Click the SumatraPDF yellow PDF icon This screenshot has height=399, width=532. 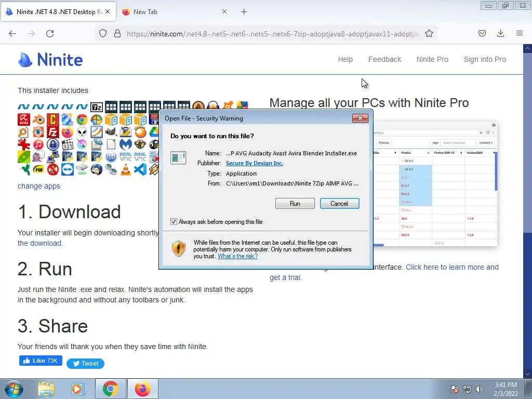[x=38, y=169]
